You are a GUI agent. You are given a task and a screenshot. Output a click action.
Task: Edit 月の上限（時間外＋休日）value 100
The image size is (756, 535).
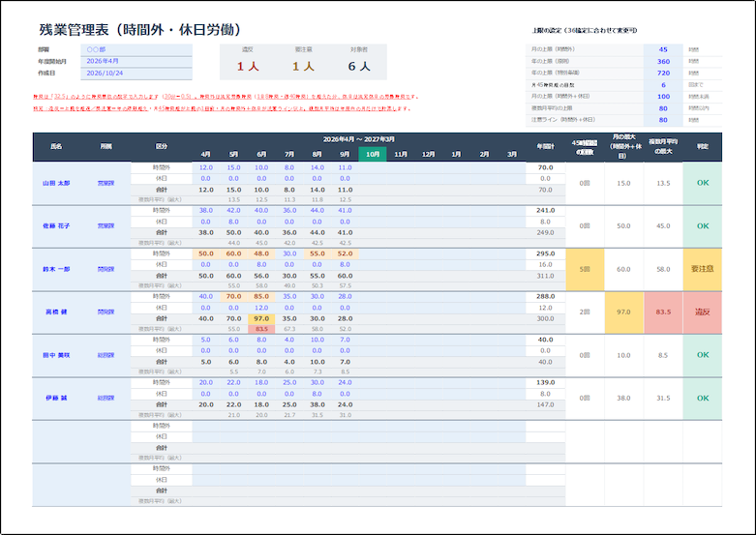click(663, 97)
